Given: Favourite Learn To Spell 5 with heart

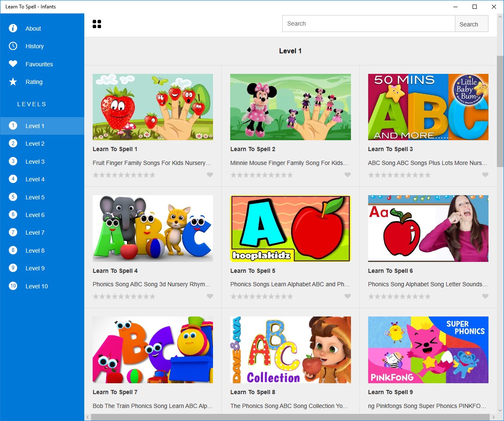Looking at the screenshot, I should 348,296.
